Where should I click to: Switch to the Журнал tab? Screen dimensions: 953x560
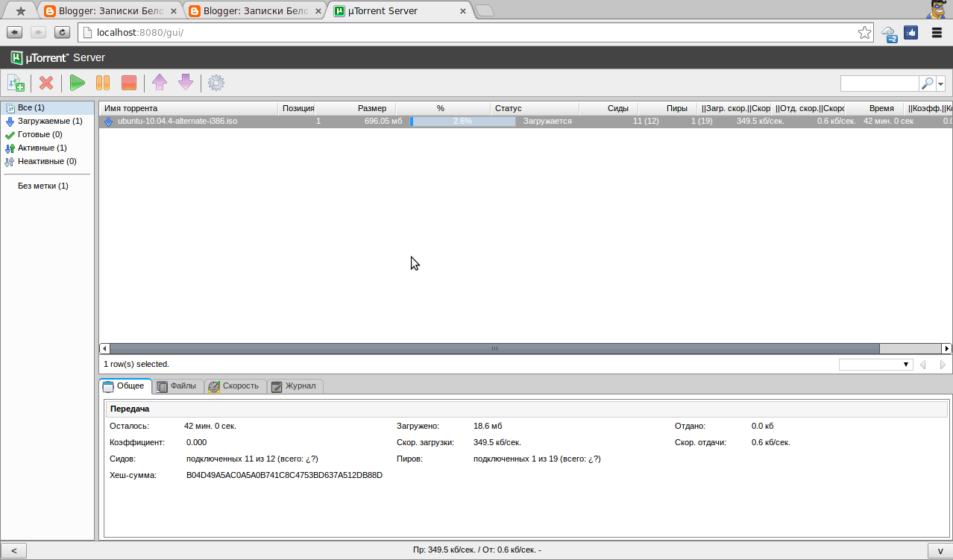(x=295, y=386)
